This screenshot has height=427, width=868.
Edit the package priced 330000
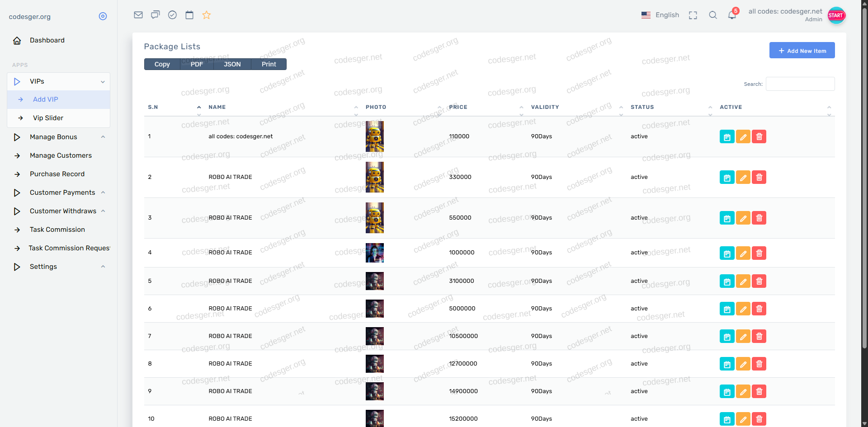click(743, 177)
